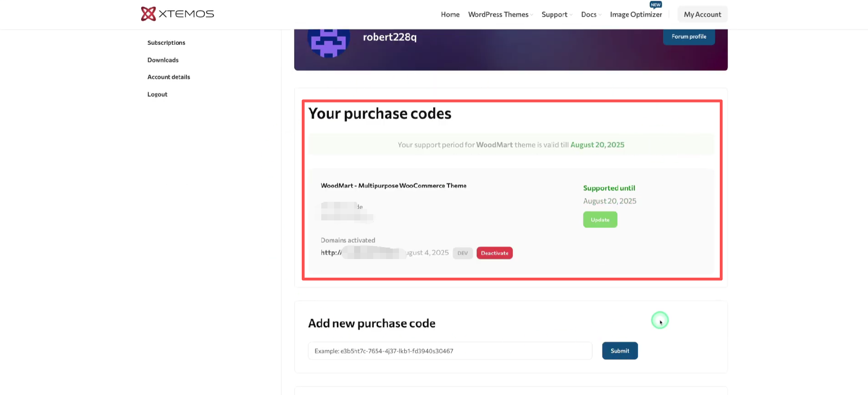Click the XTEMOS logo icon
Image resolution: width=868 pixels, height=395 pixels.
coord(148,14)
